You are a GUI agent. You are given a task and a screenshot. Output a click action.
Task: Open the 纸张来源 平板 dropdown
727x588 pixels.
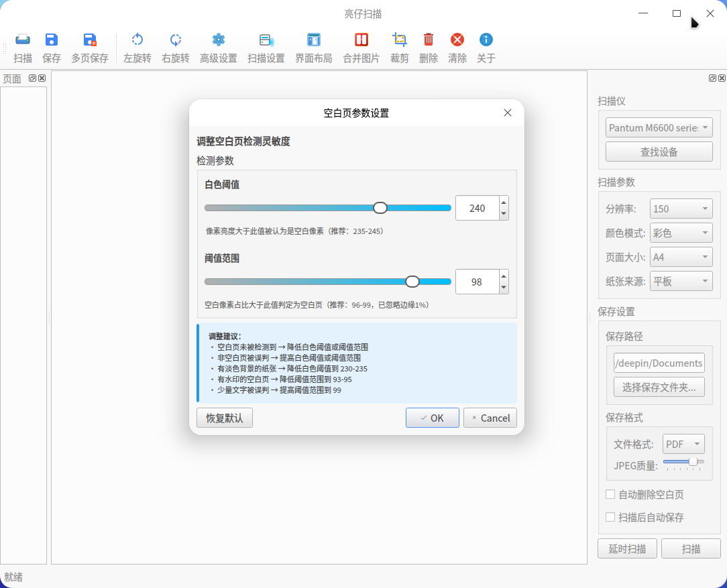[x=681, y=281]
